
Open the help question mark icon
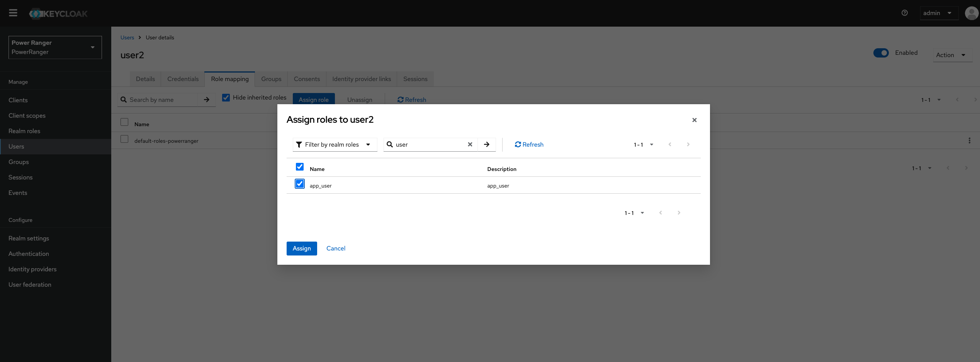[x=905, y=13]
